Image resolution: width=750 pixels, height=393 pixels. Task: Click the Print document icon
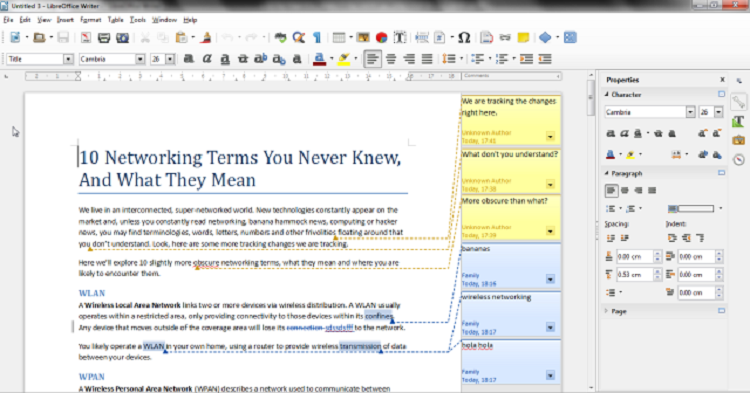pyautogui.click(x=104, y=37)
